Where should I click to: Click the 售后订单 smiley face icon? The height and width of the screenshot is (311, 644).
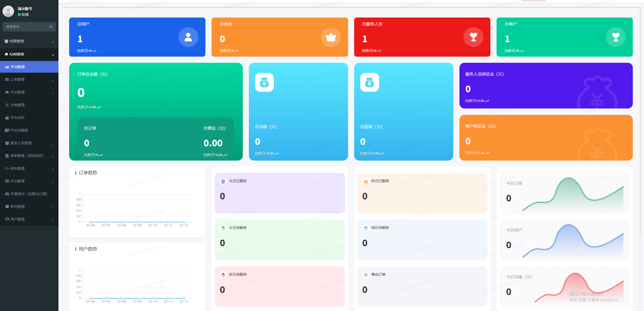(x=365, y=275)
